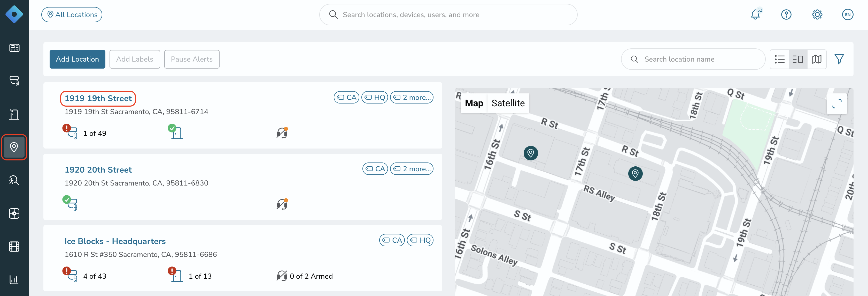Click the Add Location button

click(x=78, y=60)
